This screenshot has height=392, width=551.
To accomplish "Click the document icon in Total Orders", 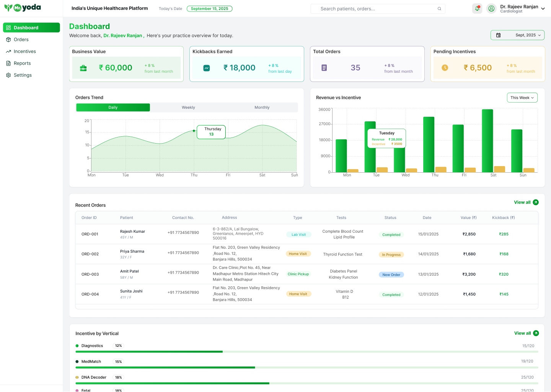I will tap(324, 68).
